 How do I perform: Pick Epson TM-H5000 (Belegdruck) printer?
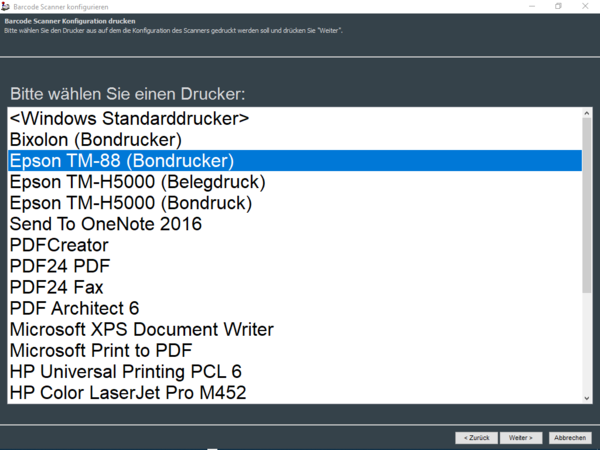tap(137, 182)
